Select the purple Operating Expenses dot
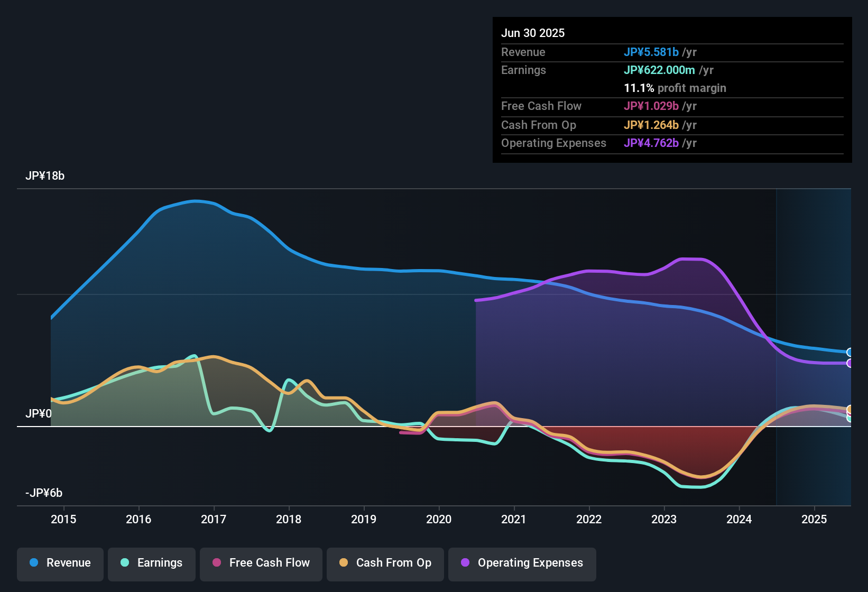868x592 pixels. point(465,563)
